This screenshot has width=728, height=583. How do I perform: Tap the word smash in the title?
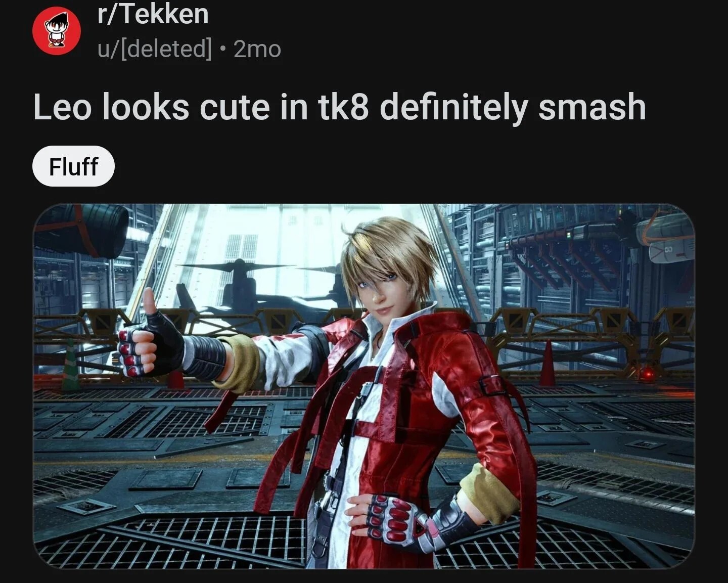(x=592, y=107)
